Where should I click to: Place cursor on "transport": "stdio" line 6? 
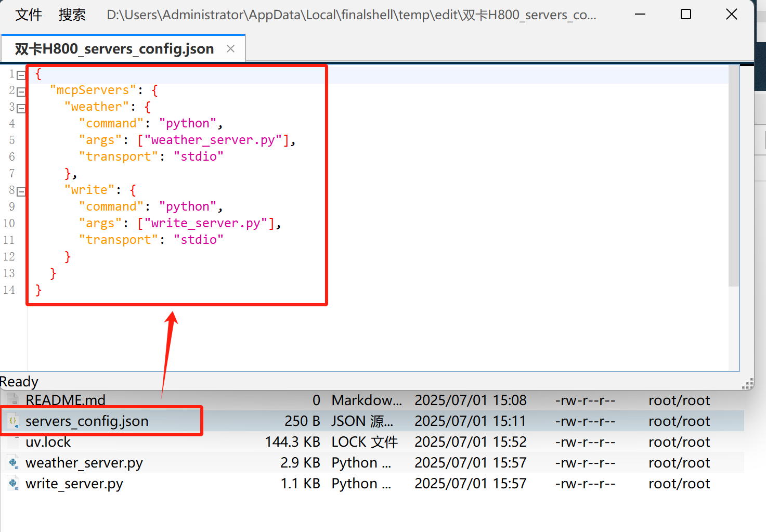tap(151, 157)
